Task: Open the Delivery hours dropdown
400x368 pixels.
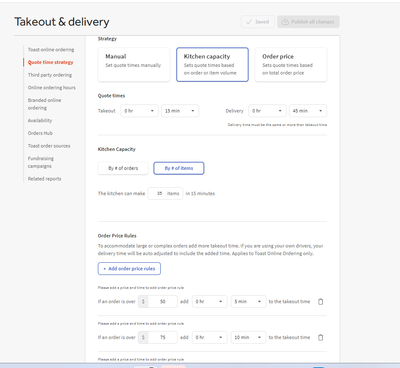Action: (x=267, y=111)
